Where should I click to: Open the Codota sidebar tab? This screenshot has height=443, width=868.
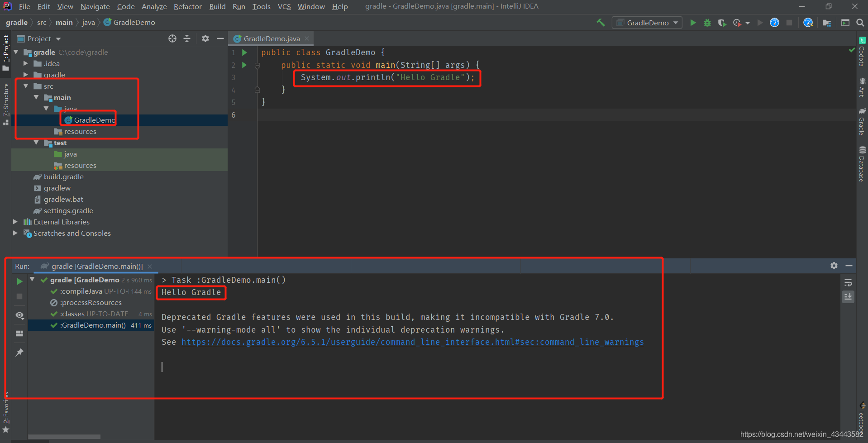point(862,52)
